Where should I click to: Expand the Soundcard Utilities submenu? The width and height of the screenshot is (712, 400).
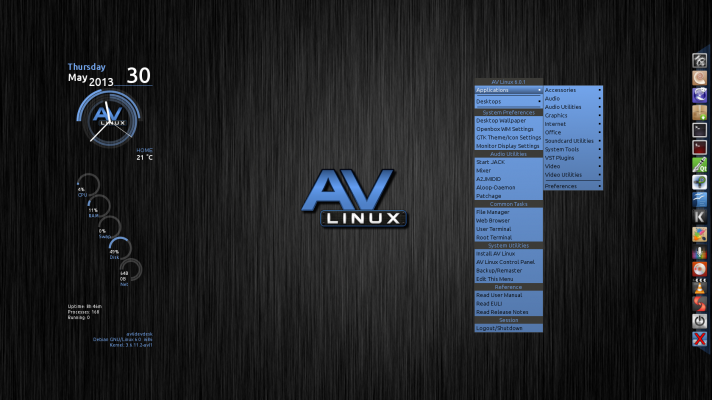tap(573, 141)
